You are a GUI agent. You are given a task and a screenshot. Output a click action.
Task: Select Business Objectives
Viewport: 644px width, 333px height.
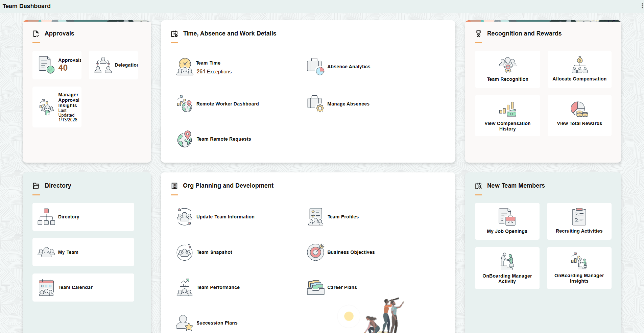[x=351, y=252]
